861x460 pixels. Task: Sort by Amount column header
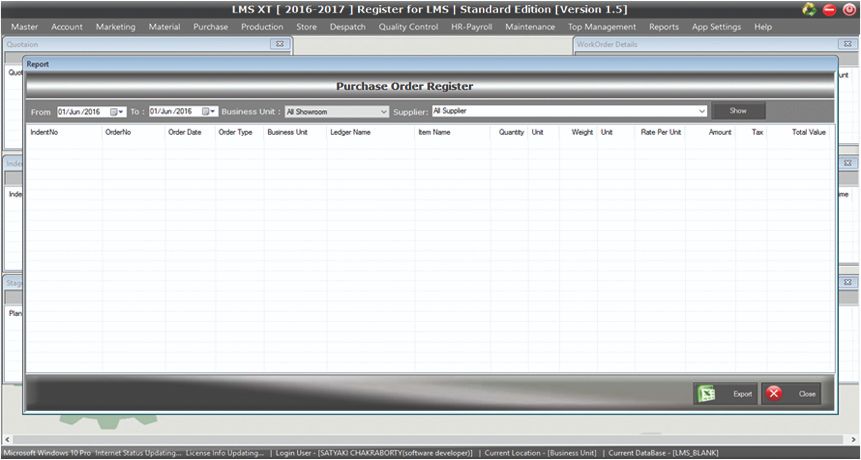click(720, 132)
